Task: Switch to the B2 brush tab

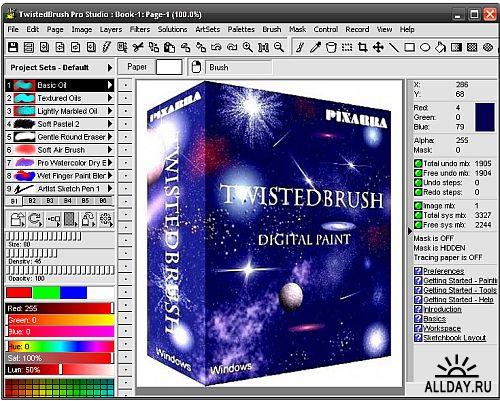Action: 32,201
